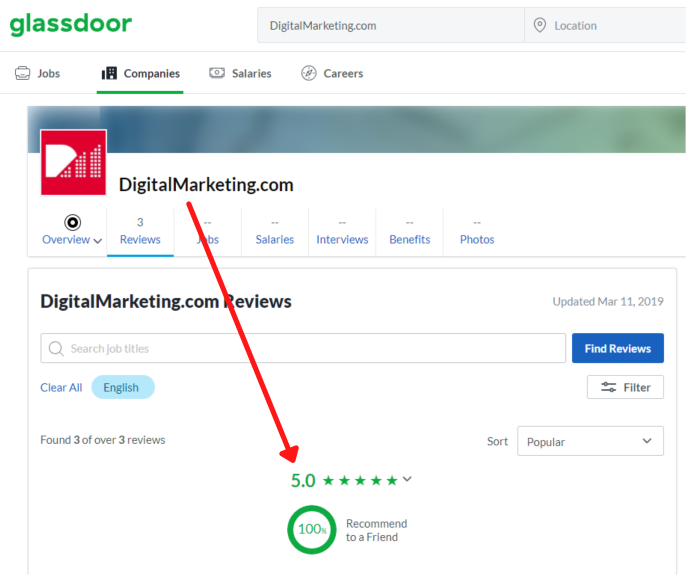This screenshot has height=585, width=700.
Task: Click the Jobs briefcase icon
Action: 23,73
